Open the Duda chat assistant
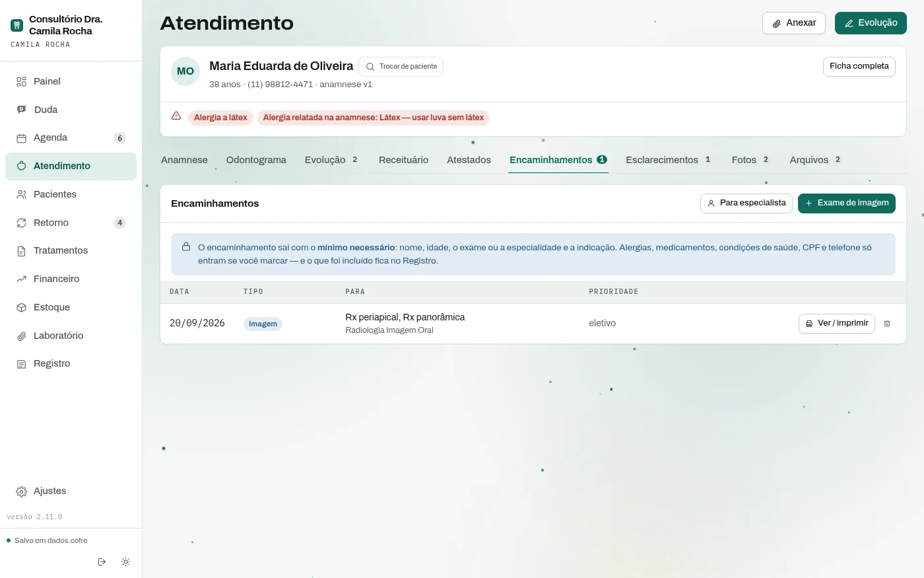Viewport: 924px width, 578px height. click(x=71, y=110)
